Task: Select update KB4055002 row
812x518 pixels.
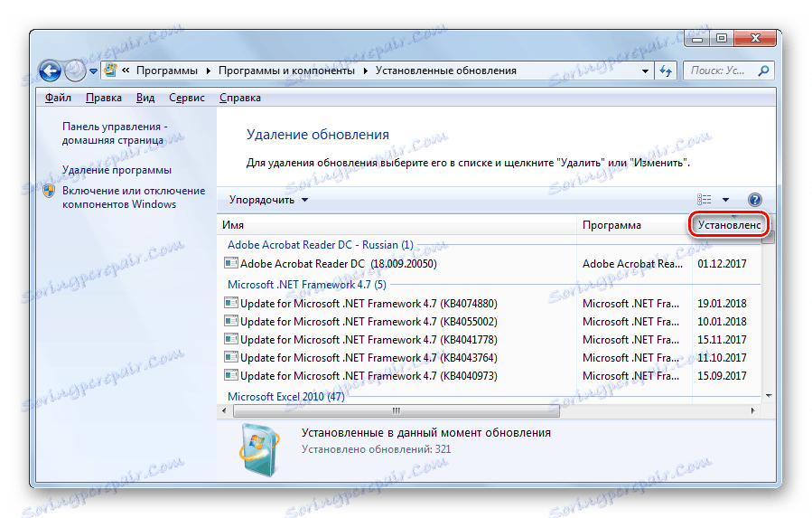Action: pyautogui.click(x=490, y=322)
